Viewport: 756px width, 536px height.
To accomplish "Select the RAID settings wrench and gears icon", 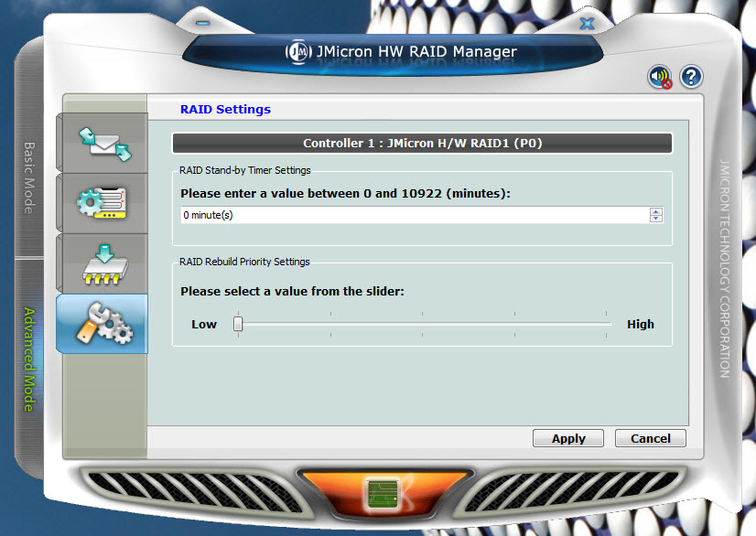I will pyautogui.click(x=103, y=324).
